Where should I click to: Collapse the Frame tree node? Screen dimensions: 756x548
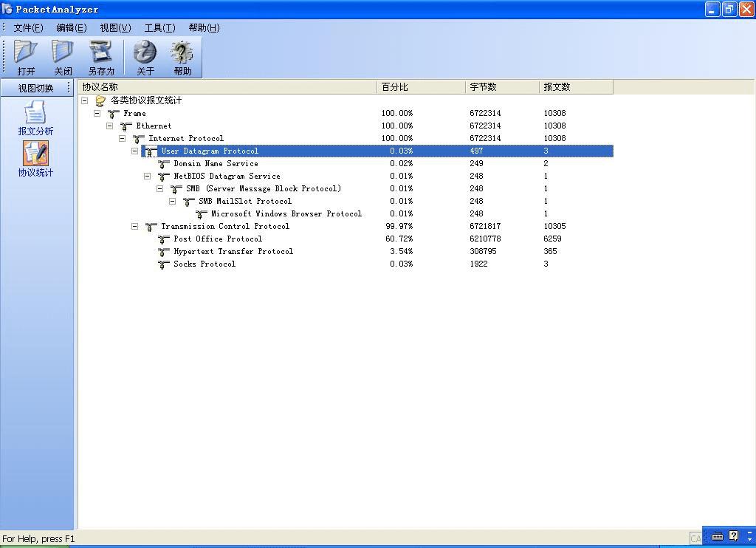click(97, 113)
